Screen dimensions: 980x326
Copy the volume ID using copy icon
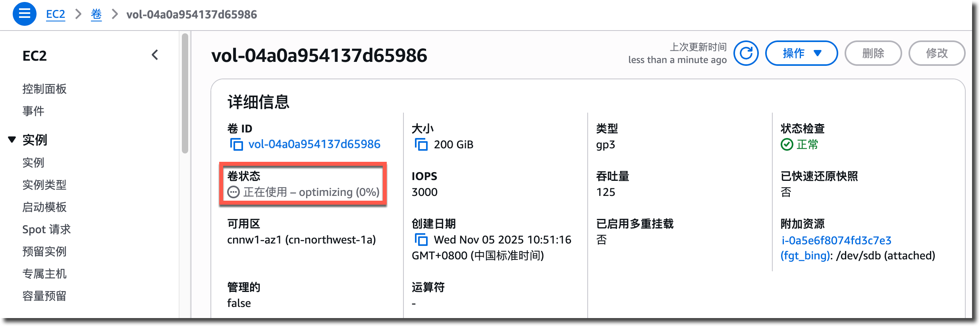tap(236, 144)
